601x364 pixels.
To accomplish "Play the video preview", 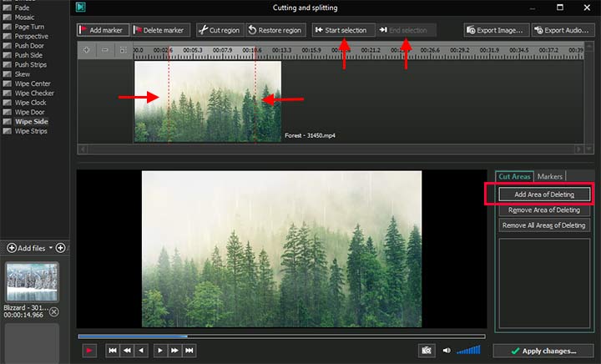I will pos(160,350).
